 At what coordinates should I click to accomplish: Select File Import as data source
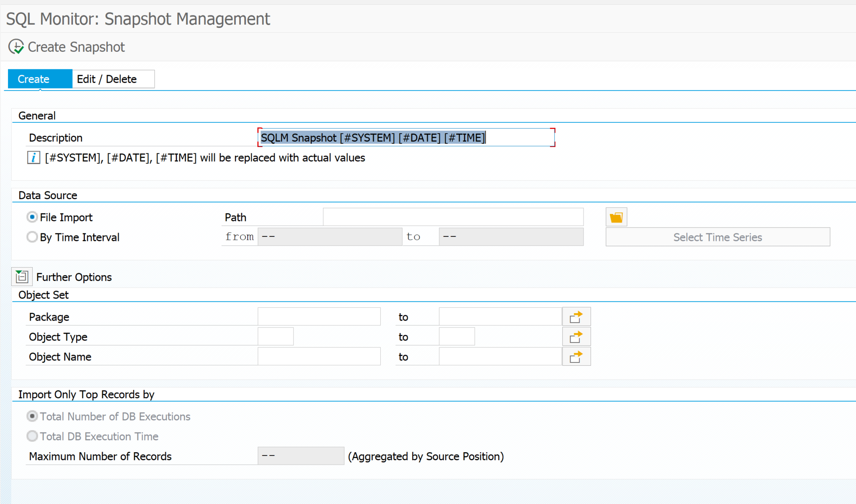(32, 217)
